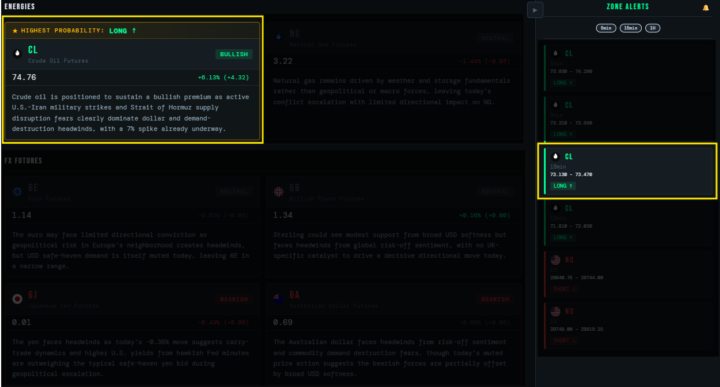This screenshot has width=720, height=387.
Task: Open the first CL 5min zone alert
Action: [x=629, y=67]
